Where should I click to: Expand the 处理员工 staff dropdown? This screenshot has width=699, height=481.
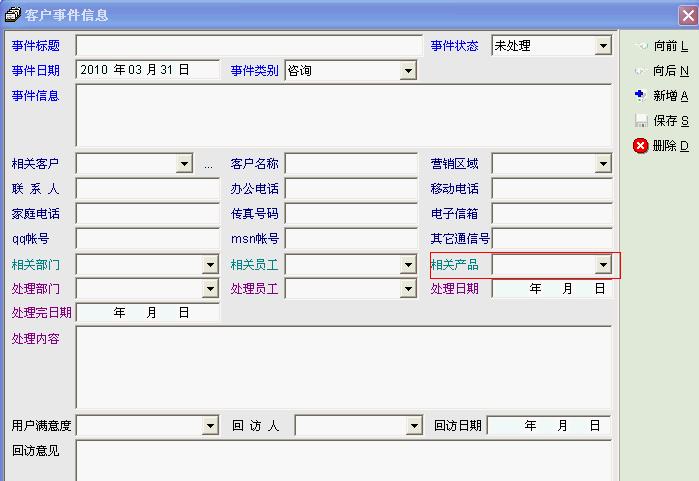408,289
